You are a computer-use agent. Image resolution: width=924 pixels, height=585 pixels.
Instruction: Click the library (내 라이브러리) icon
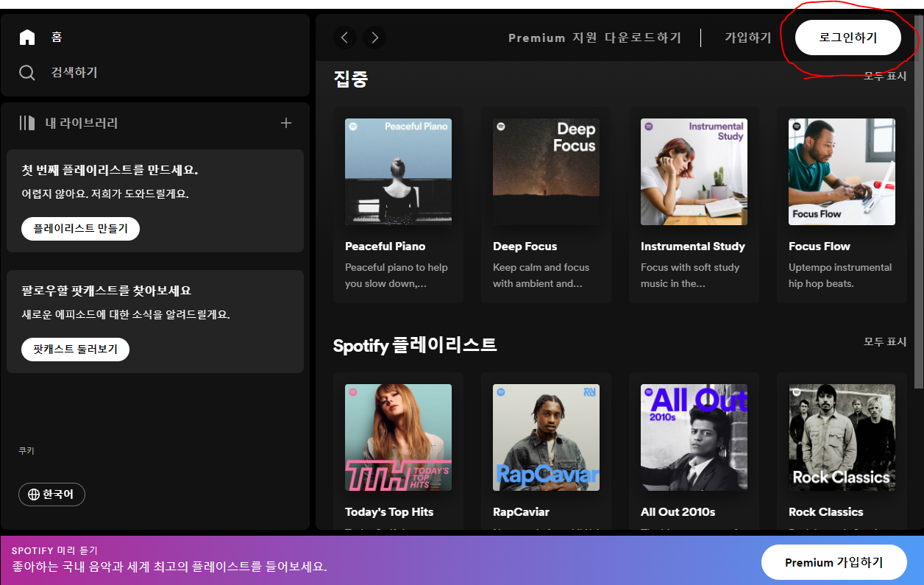pos(27,123)
